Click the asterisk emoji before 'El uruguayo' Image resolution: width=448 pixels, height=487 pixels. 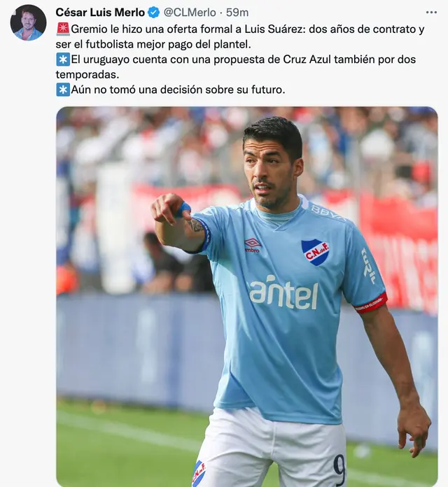click(x=63, y=59)
